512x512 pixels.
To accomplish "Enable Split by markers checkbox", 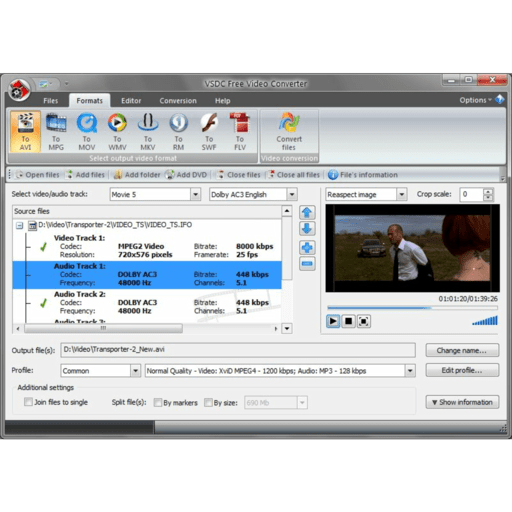I will coord(158,403).
